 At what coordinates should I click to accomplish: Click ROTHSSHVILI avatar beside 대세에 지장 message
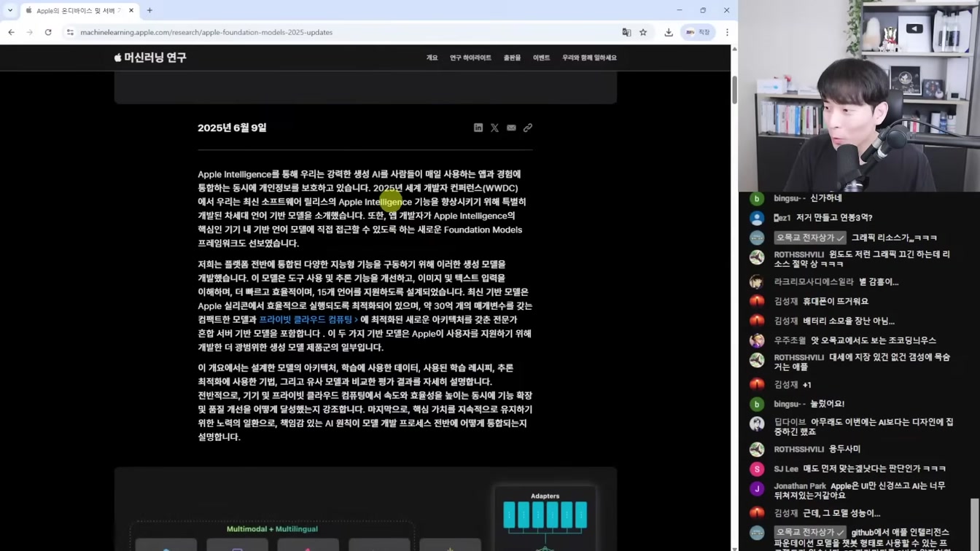point(757,359)
